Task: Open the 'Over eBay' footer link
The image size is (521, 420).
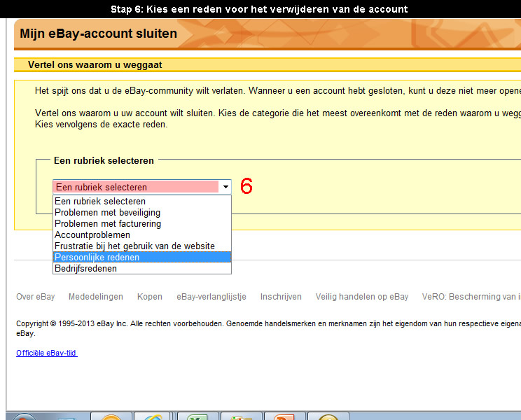Action: point(36,297)
